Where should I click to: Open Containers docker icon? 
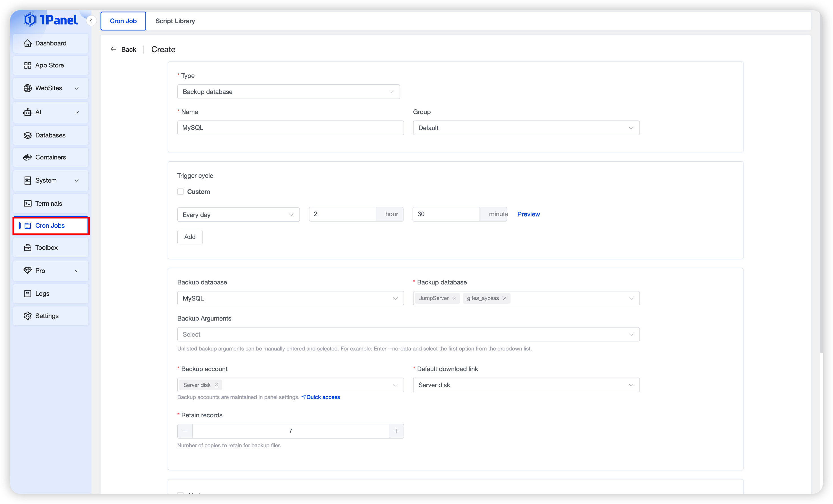(28, 157)
